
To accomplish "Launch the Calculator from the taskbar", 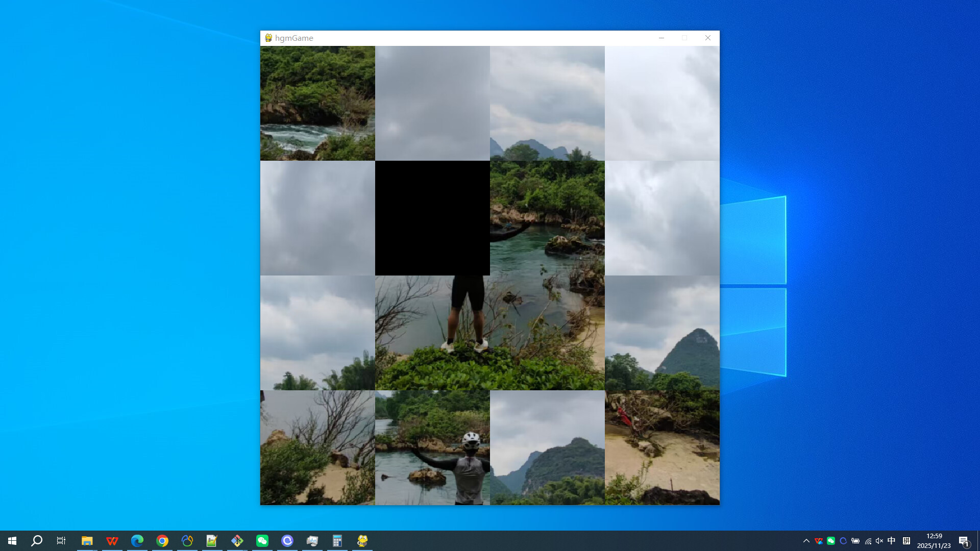I will coord(337,541).
